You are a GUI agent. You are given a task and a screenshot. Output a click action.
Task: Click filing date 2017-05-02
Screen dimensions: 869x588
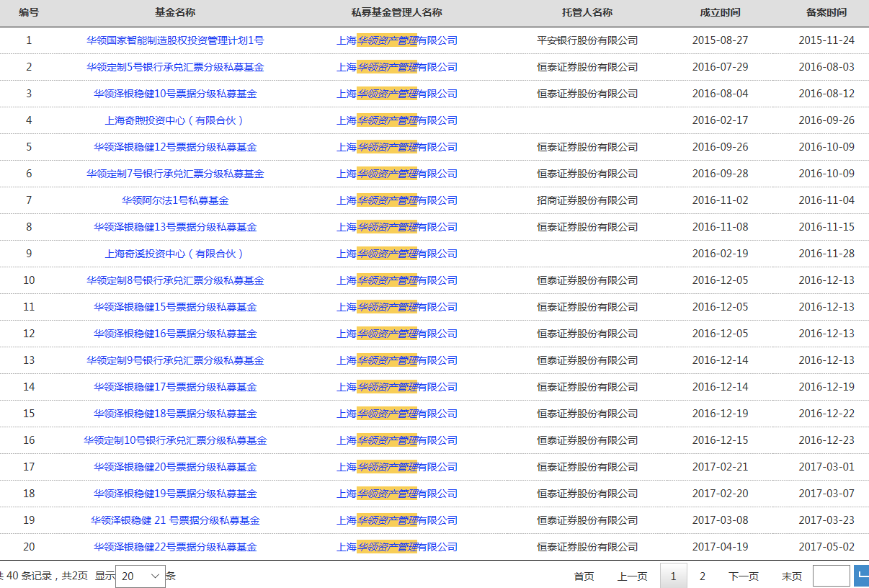(x=826, y=547)
